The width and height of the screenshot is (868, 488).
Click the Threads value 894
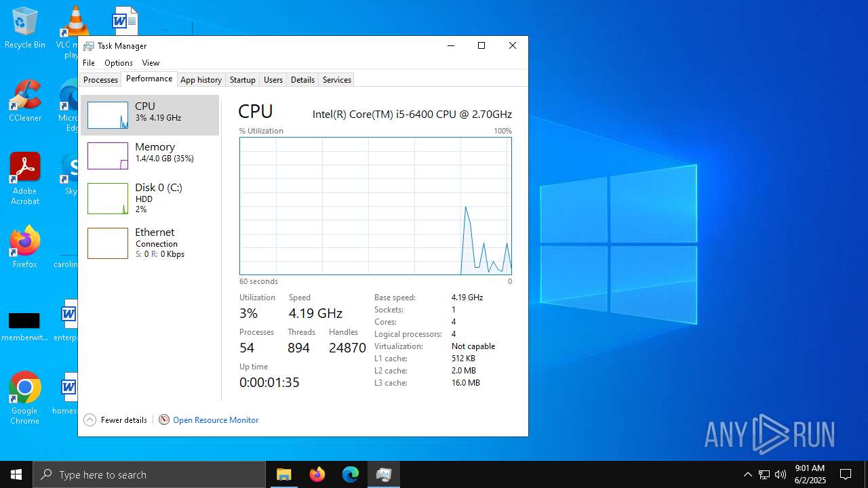pos(298,348)
